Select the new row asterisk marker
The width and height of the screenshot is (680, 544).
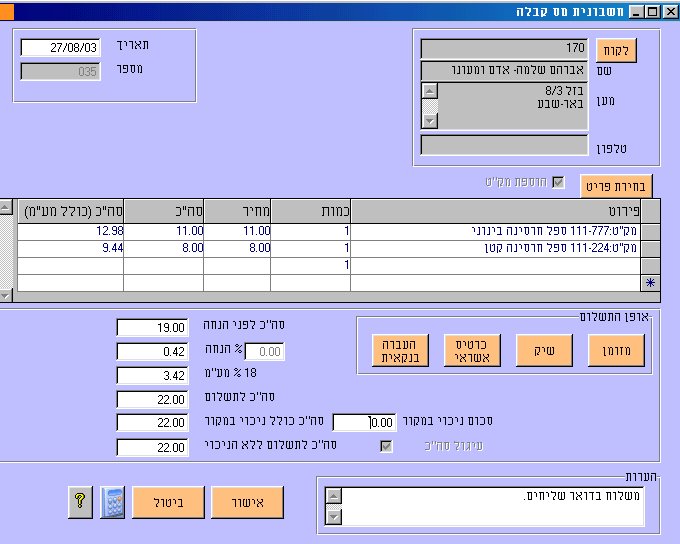pos(650,283)
